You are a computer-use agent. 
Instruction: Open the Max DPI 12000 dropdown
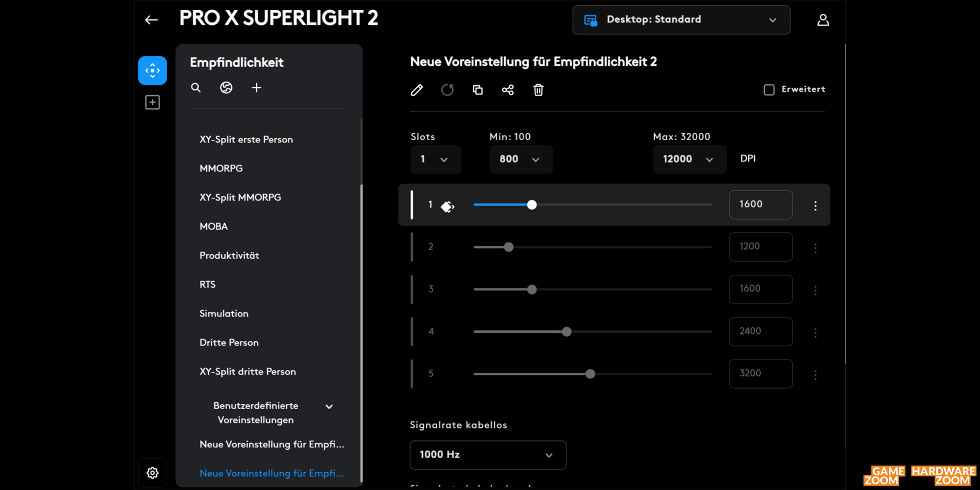coord(689,159)
